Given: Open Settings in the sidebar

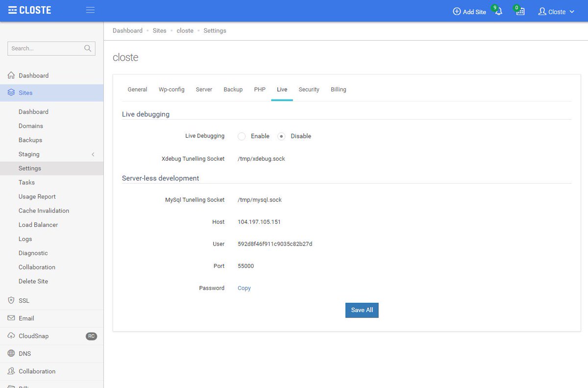Looking at the screenshot, I should coord(51,168).
